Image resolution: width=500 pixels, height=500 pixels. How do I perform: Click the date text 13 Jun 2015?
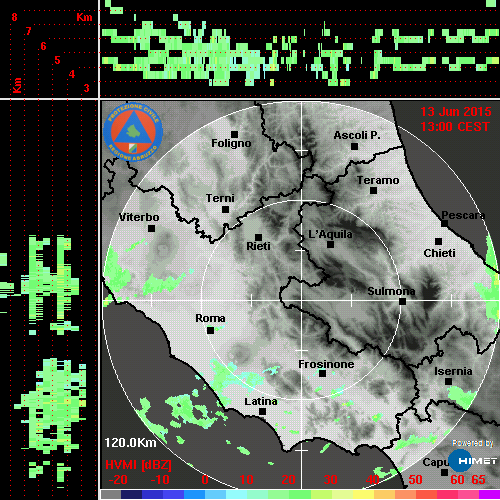(456, 112)
